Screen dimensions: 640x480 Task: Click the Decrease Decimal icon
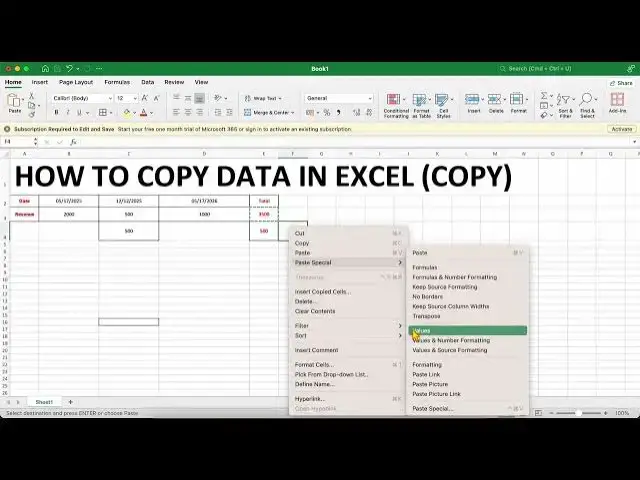coord(369,113)
